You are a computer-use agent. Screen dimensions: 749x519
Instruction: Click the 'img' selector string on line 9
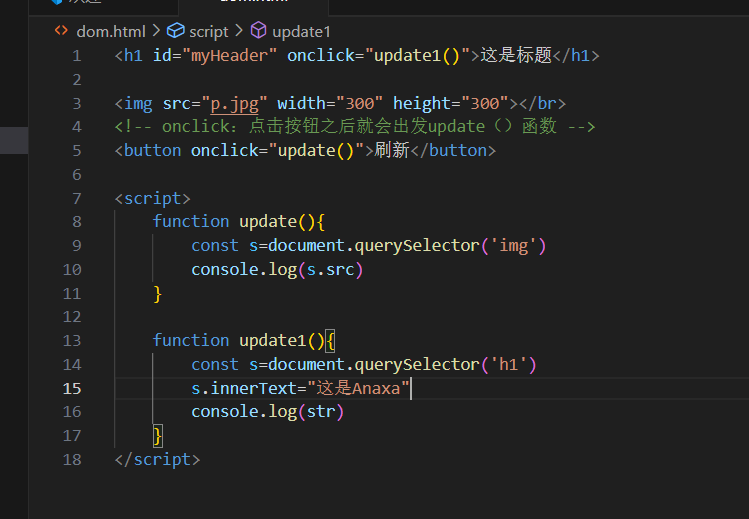pos(513,246)
